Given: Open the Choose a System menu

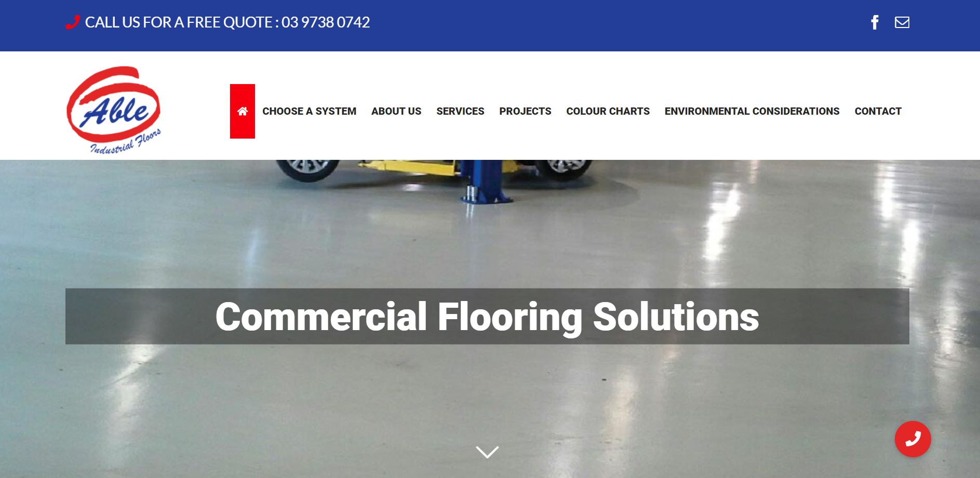Looking at the screenshot, I should (309, 111).
